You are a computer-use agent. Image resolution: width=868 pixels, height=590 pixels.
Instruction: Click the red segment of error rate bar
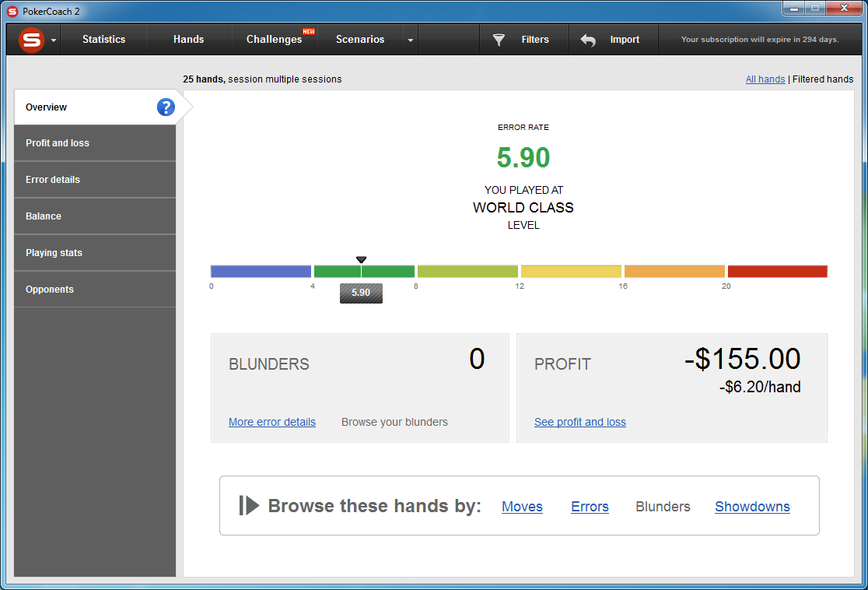point(777,272)
